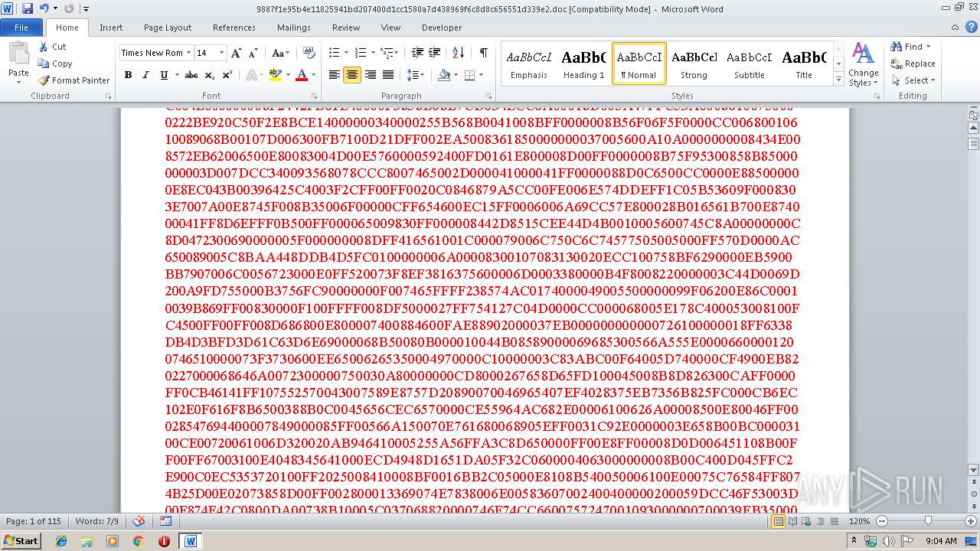Open Text Effects menu
The height and width of the screenshot is (551, 980).
253,75
